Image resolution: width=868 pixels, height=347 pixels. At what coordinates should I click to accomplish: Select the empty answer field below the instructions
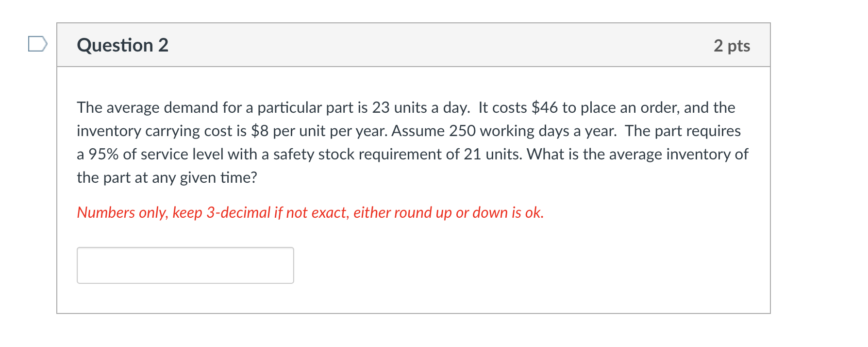pos(184,265)
